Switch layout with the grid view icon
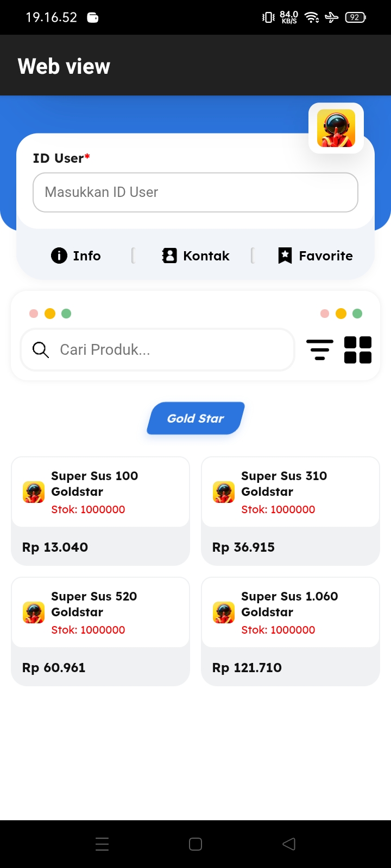This screenshot has width=391, height=868. click(x=358, y=349)
